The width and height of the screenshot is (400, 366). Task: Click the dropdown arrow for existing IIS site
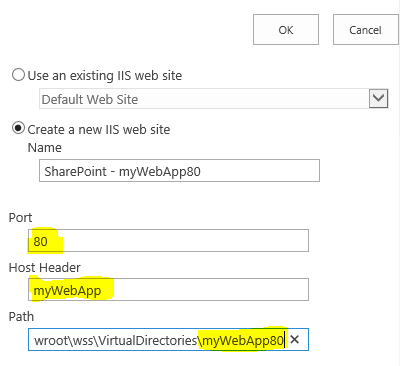[379, 98]
